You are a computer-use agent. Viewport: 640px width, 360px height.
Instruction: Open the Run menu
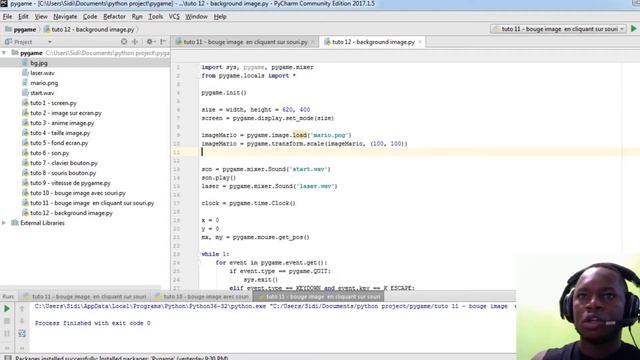(137, 17)
